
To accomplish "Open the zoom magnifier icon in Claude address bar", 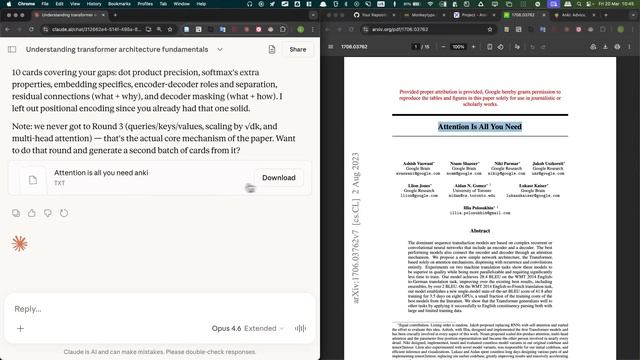I will [159, 29].
